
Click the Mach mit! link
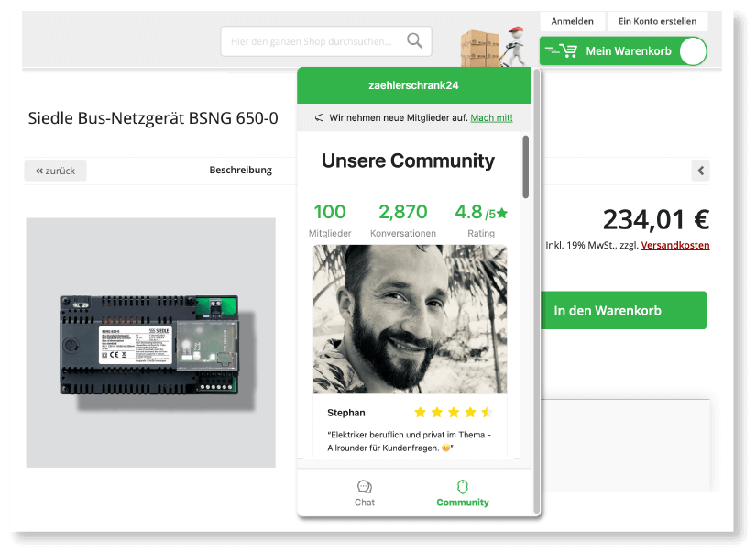tap(491, 117)
